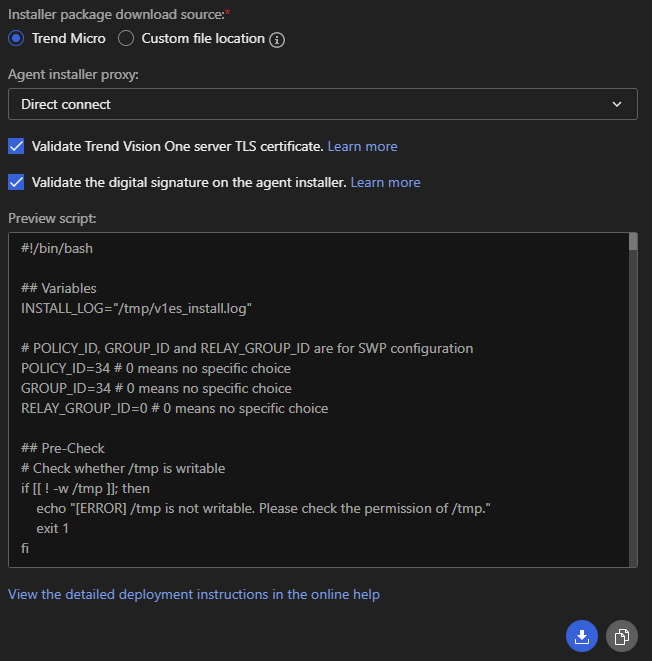Click the chevron arrow on Direct connect
This screenshot has height=661, width=652.
pyautogui.click(x=616, y=104)
